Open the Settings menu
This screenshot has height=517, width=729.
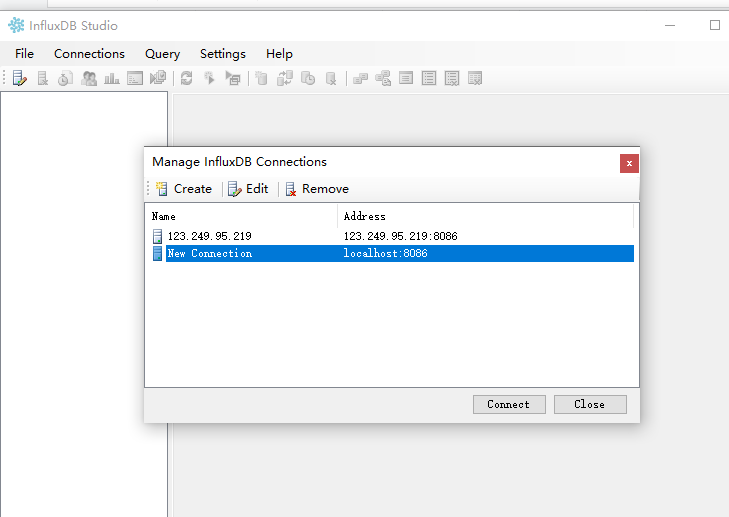223,54
